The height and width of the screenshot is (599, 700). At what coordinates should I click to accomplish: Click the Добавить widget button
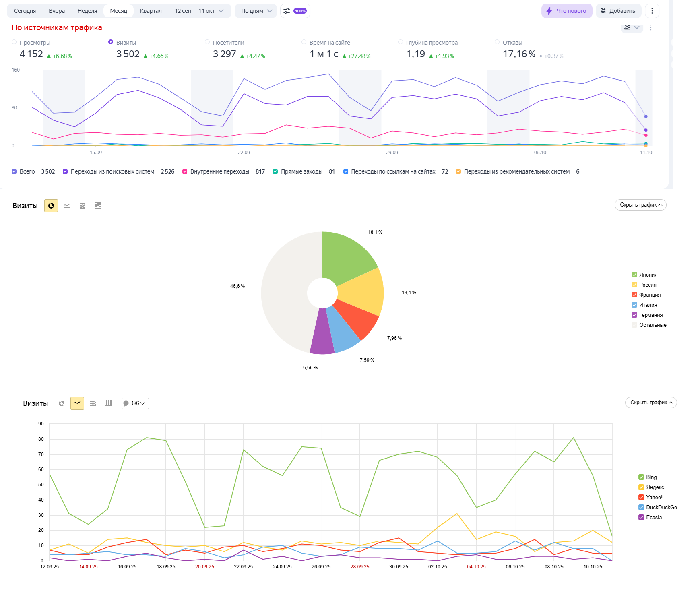point(618,11)
